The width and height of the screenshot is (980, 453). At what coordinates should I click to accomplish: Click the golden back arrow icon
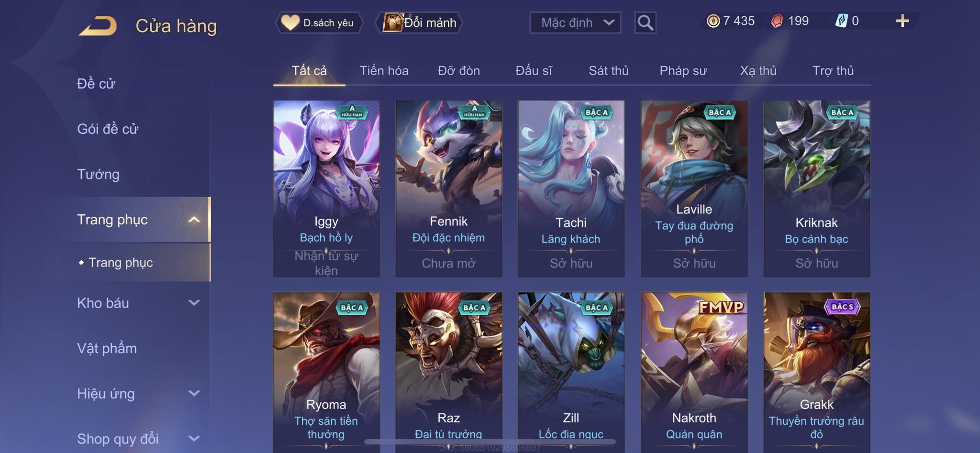pos(98,26)
